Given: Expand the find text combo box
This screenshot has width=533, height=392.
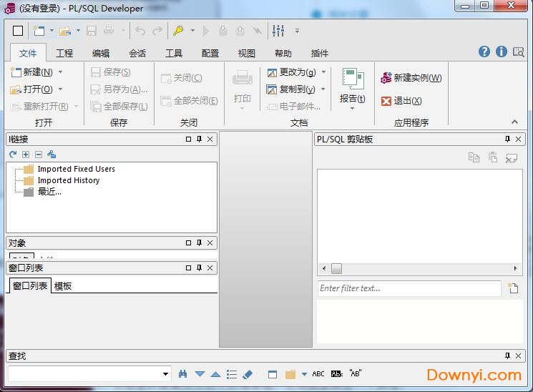Looking at the screenshot, I should click(166, 374).
